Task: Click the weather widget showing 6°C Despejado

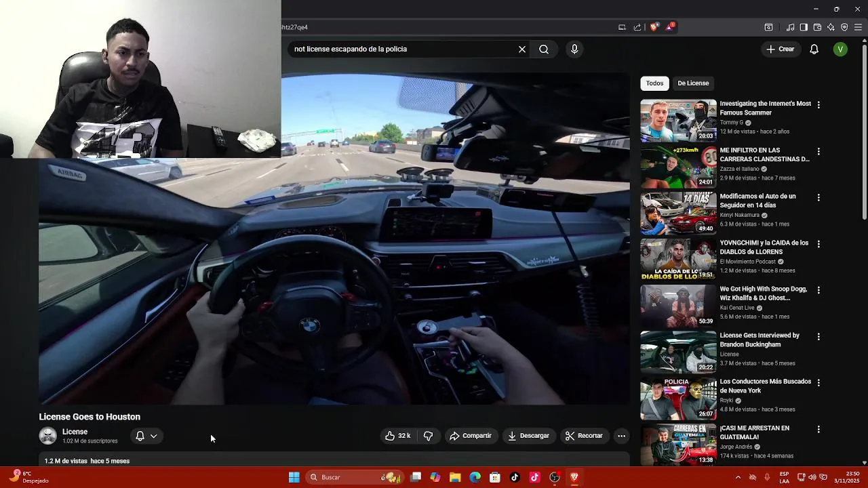Action: (x=28, y=477)
